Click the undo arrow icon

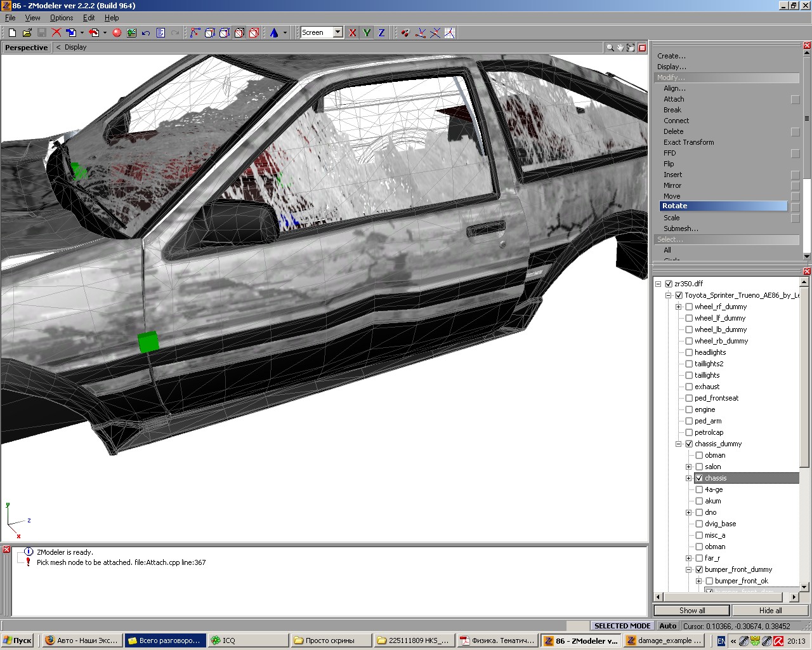[x=146, y=32]
